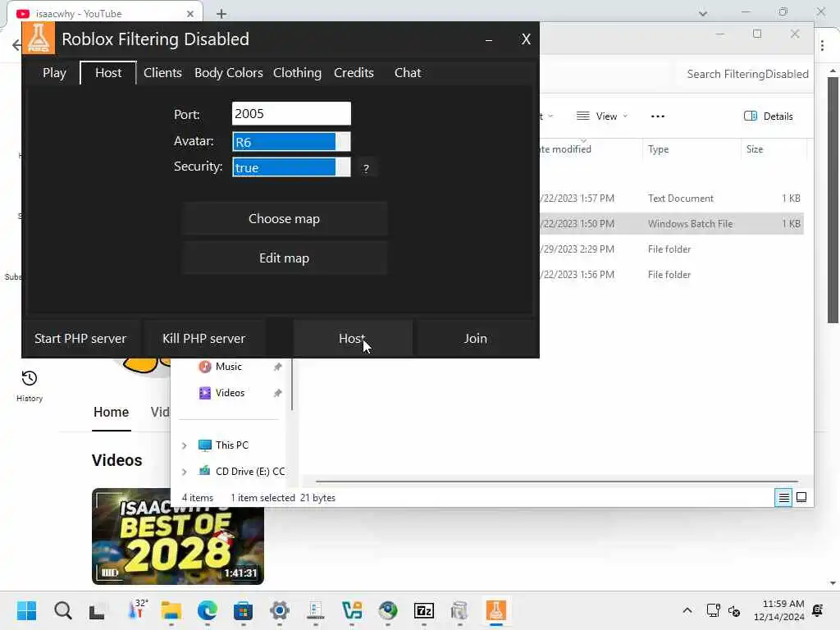
Task: Click the taskbar clock showing 11:59 AM
Action: tap(778, 610)
